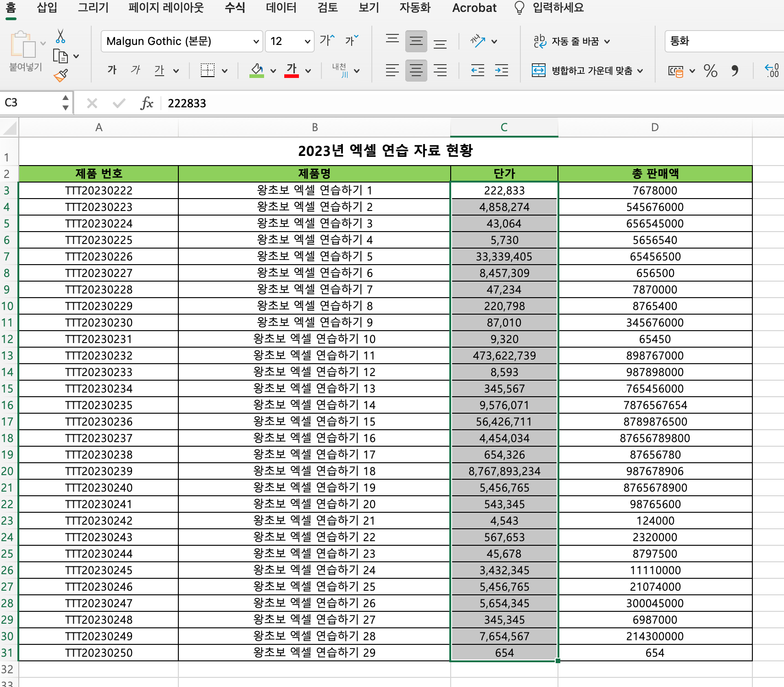Align text left
This screenshot has width=784, height=687.
(392, 70)
